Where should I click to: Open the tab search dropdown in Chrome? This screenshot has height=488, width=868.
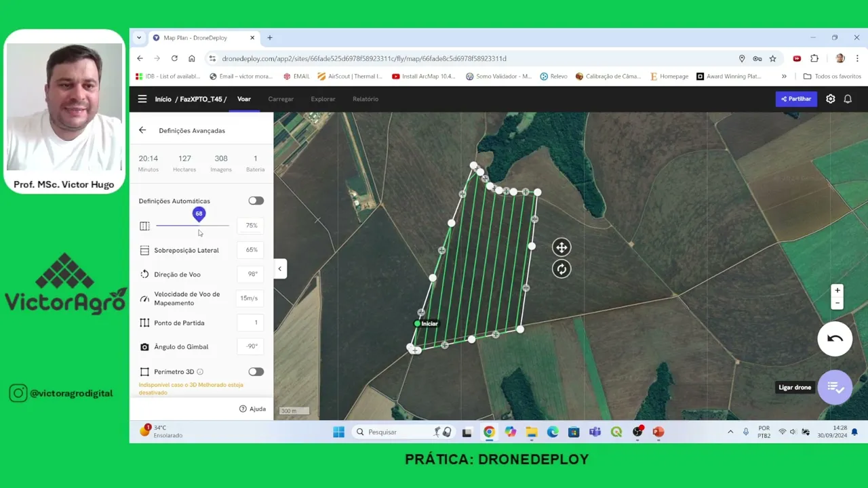click(139, 38)
